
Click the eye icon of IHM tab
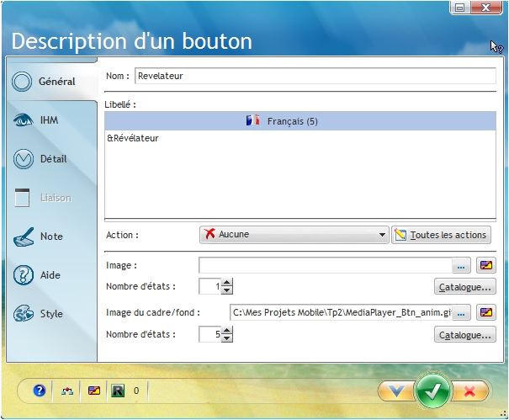pyautogui.click(x=23, y=120)
